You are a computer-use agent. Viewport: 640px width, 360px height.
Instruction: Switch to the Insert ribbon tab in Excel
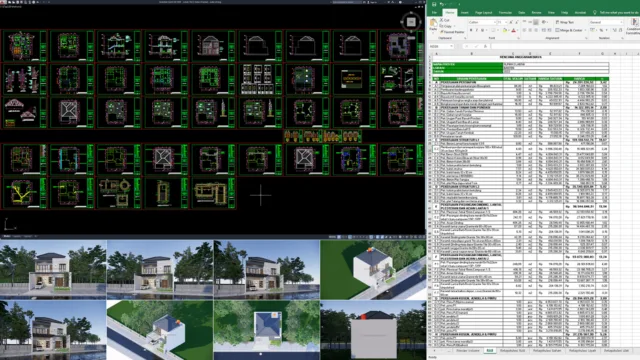pos(464,13)
